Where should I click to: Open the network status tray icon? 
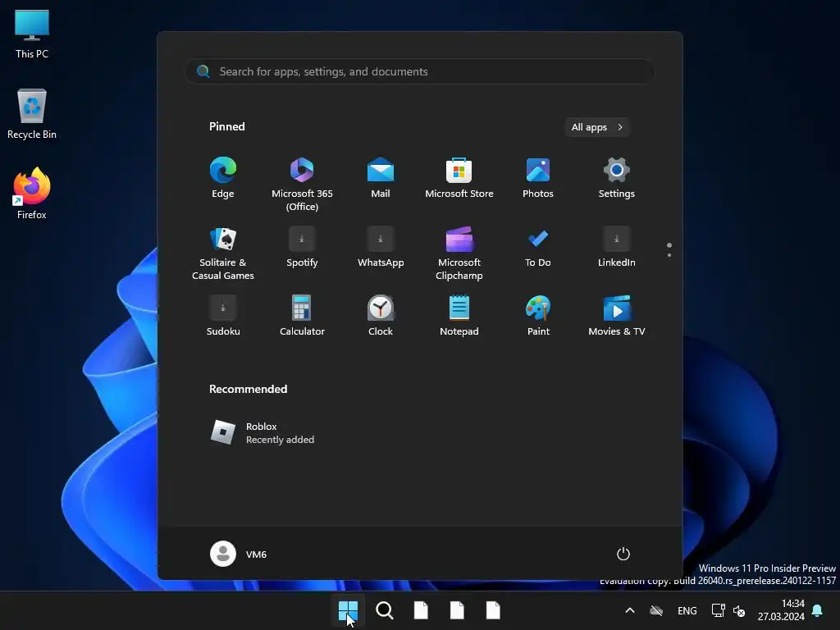(718, 610)
